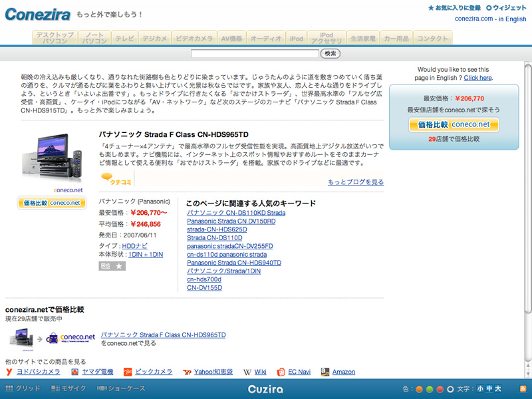Open the Bic Camera site icon
Image resolution: width=532 pixels, height=399 pixels.
[128, 372]
